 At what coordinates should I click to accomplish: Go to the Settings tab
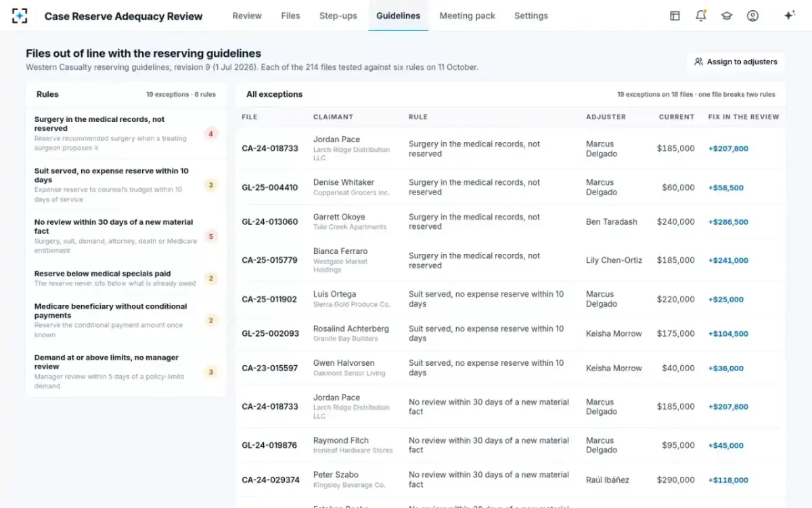[531, 16]
